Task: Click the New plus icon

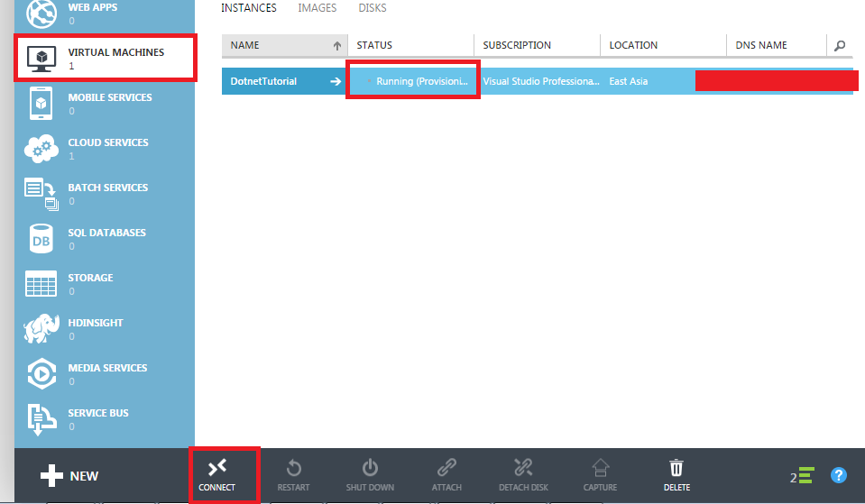Action: point(51,476)
